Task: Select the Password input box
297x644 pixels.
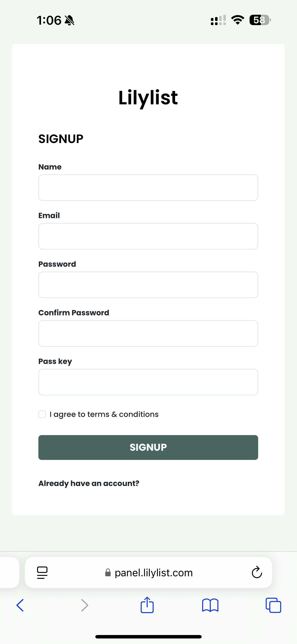Action: click(148, 285)
